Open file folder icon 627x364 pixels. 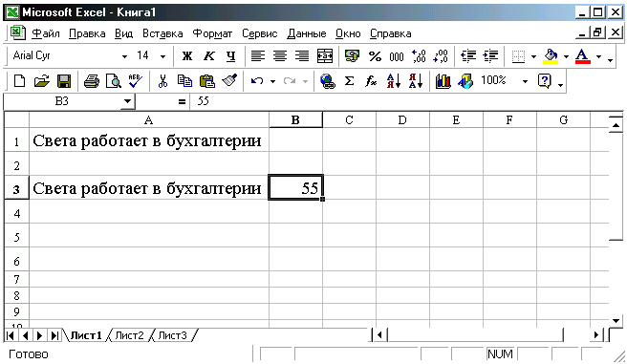pyautogui.click(x=42, y=81)
